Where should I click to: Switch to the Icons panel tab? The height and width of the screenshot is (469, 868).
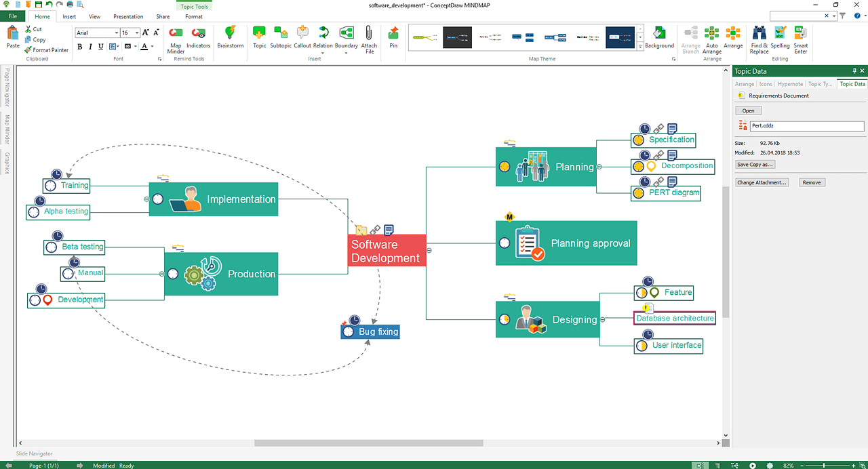pyautogui.click(x=766, y=84)
